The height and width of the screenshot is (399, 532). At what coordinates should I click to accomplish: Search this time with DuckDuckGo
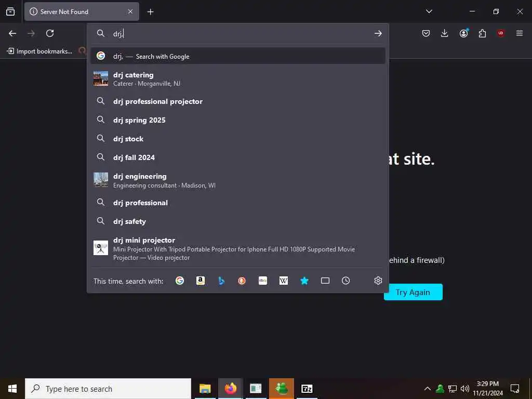coord(242,281)
